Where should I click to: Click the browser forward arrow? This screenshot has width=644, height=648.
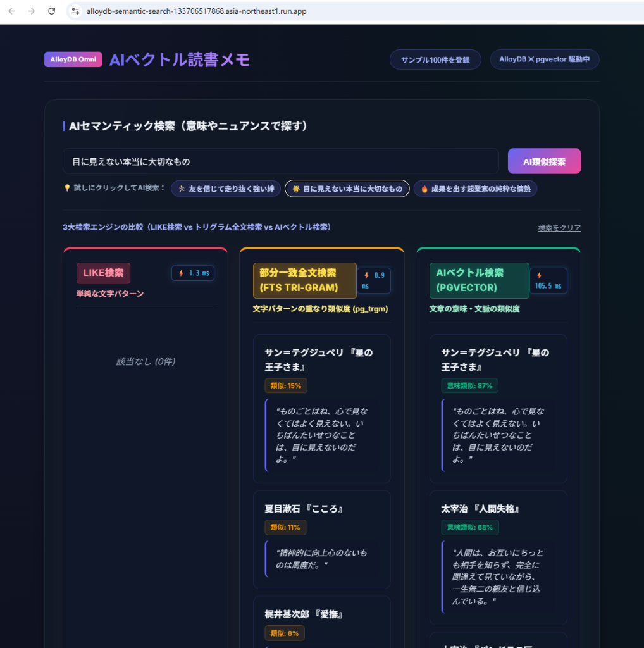click(32, 11)
